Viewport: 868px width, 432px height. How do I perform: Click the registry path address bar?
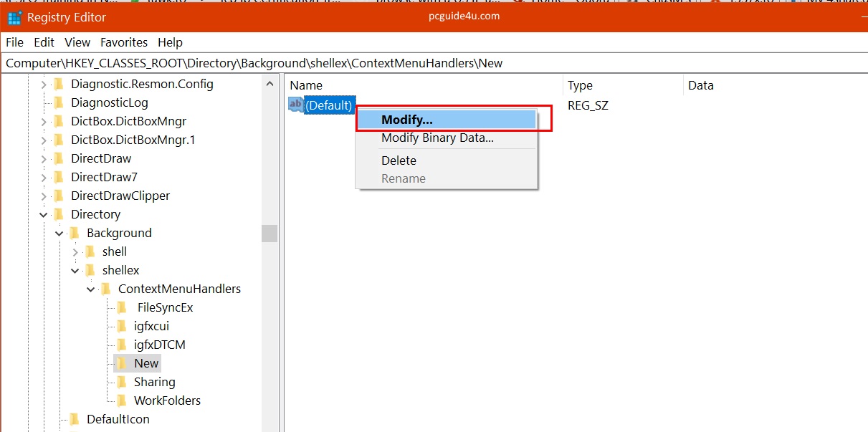[x=430, y=63]
